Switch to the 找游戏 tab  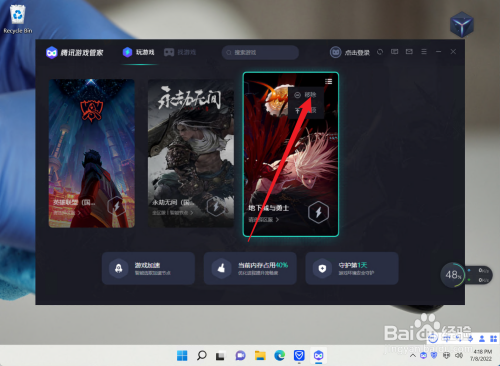[180, 52]
